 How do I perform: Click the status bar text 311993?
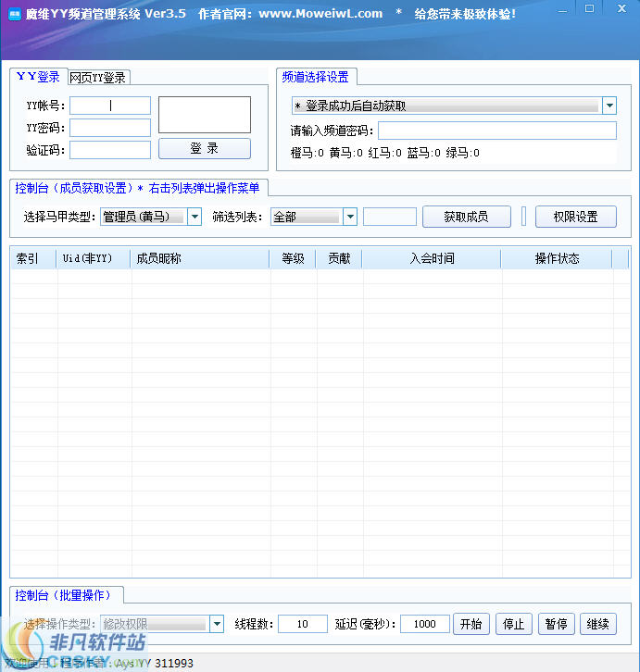coord(174,664)
